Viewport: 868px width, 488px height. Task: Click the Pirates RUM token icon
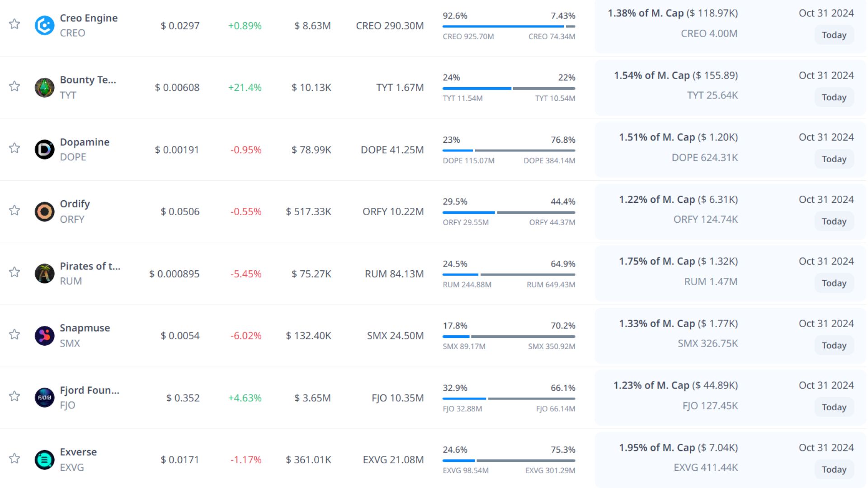pyautogui.click(x=44, y=273)
